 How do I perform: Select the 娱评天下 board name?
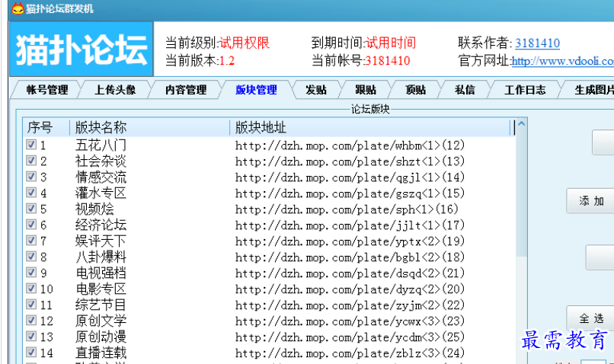101,241
